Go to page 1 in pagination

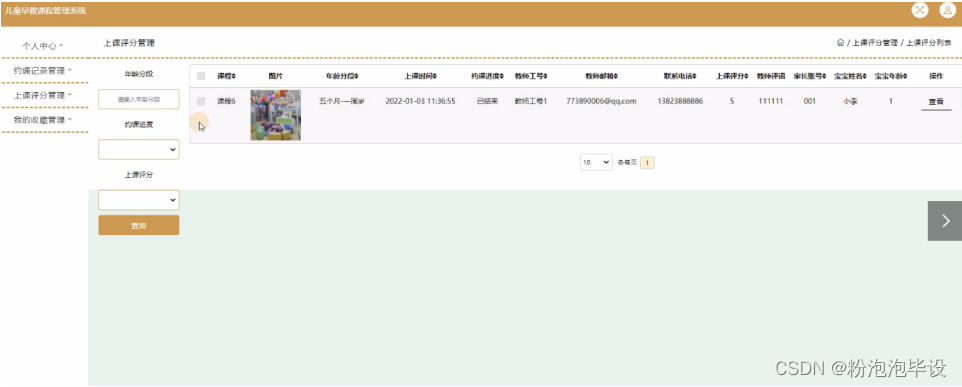(x=647, y=163)
